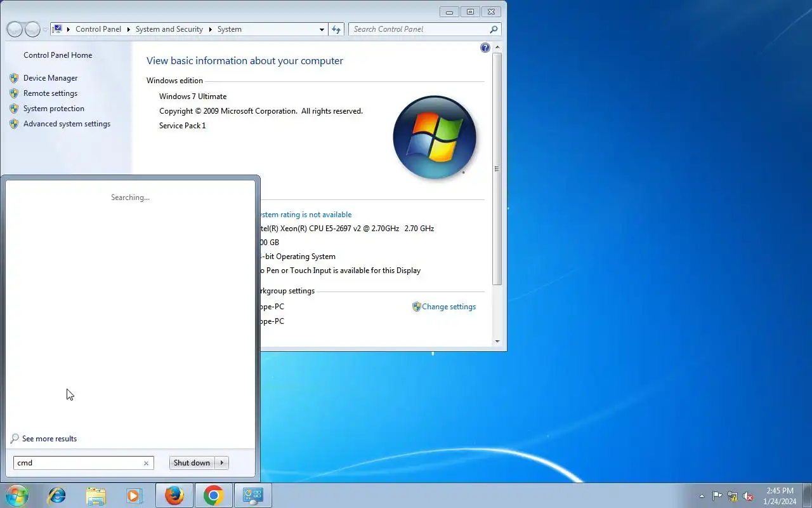The width and height of the screenshot is (812, 508).
Task: Click 'View basic information about your computer' heading
Action: [245, 61]
